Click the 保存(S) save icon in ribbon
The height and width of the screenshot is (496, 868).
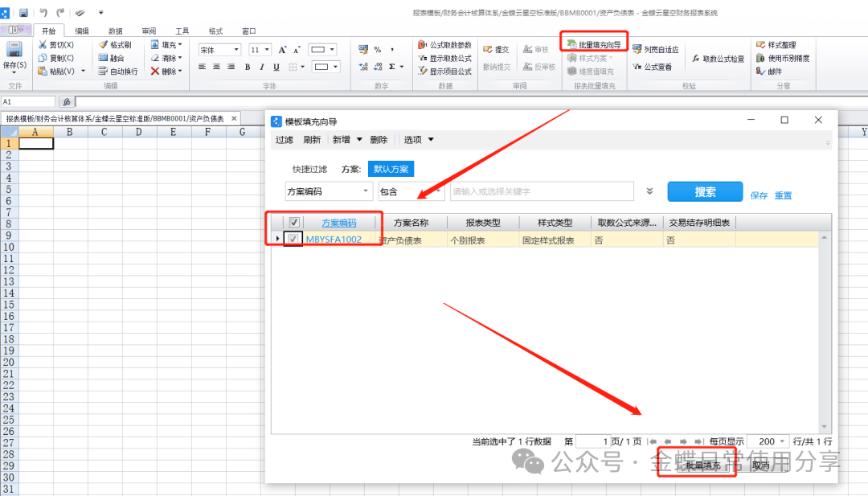[x=14, y=51]
